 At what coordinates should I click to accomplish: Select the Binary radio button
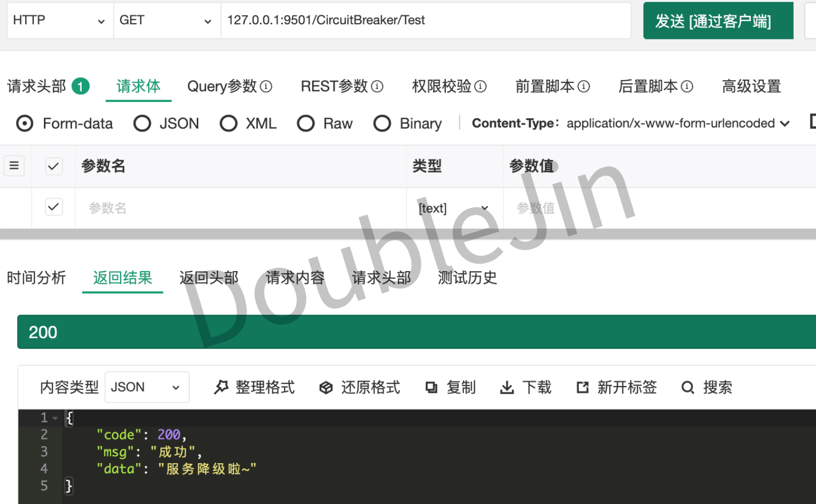[382, 123]
